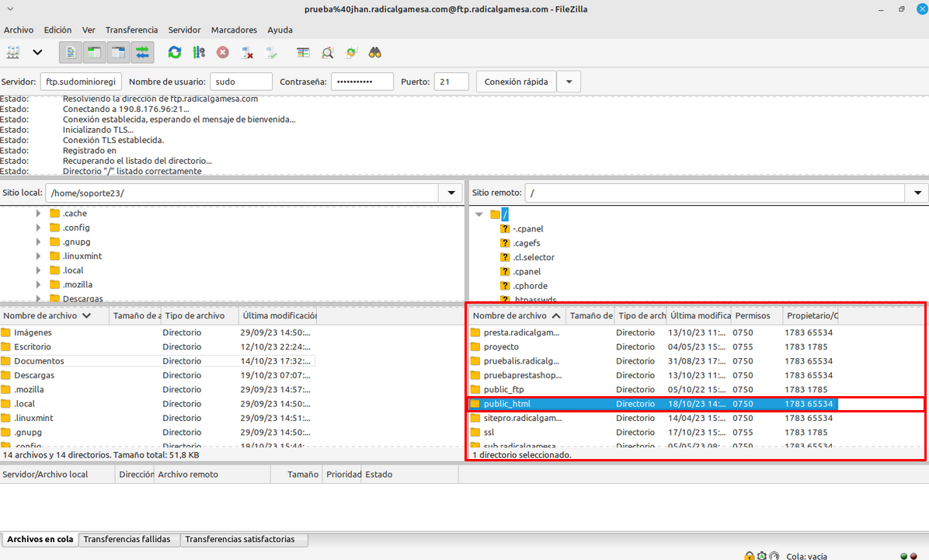Expand the .mozilla local tree folder
This screenshot has width=929, height=560.
(39, 284)
